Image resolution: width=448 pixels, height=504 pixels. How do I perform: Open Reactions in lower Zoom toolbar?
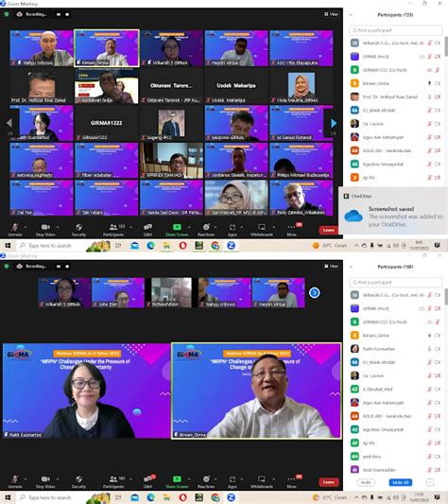tap(206, 481)
